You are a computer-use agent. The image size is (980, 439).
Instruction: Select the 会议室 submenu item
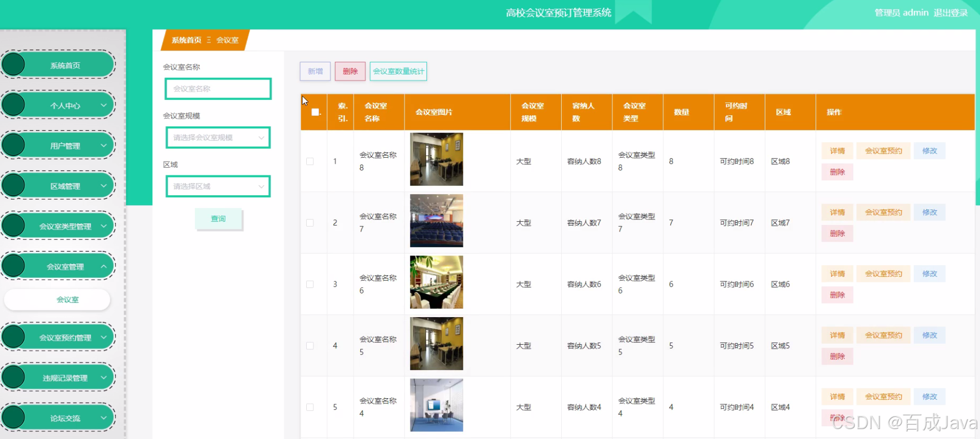(x=57, y=299)
